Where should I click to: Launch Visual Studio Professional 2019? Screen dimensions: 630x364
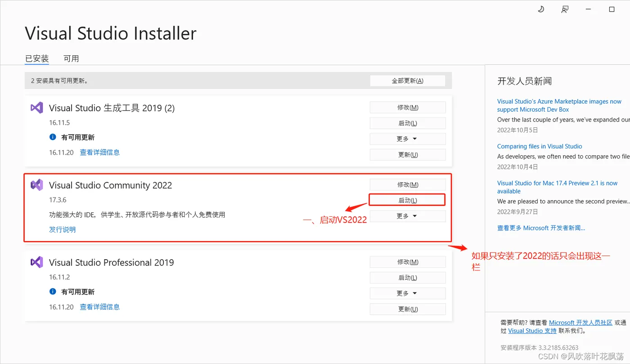pos(408,278)
